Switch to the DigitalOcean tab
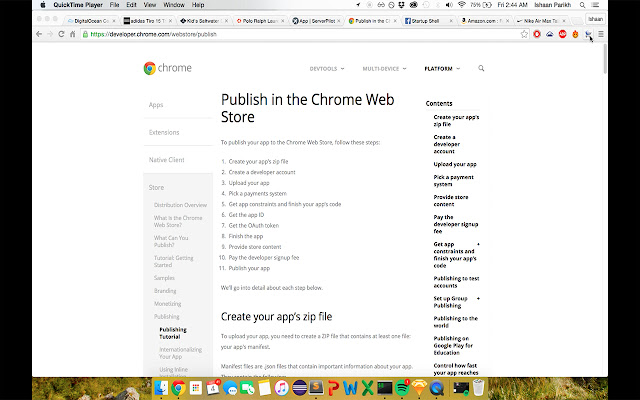Screen dimensions: 640x400 click(91, 21)
